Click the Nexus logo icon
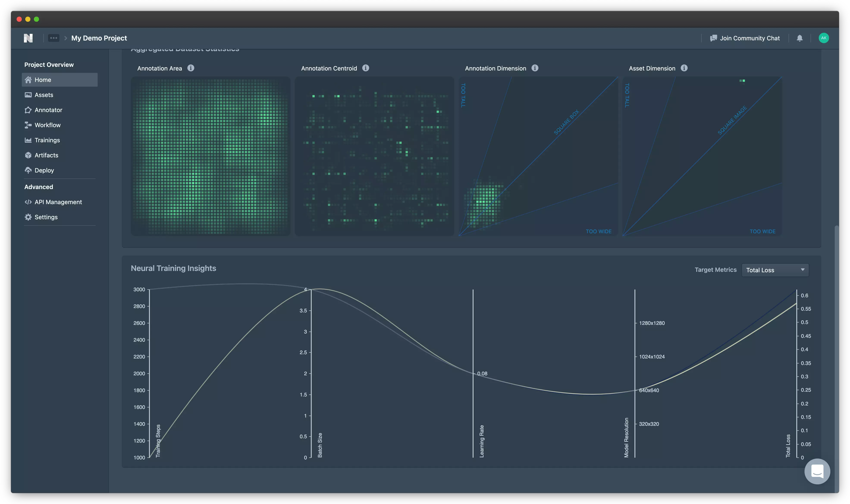This screenshot has height=504, width=850. click(28, 38)
